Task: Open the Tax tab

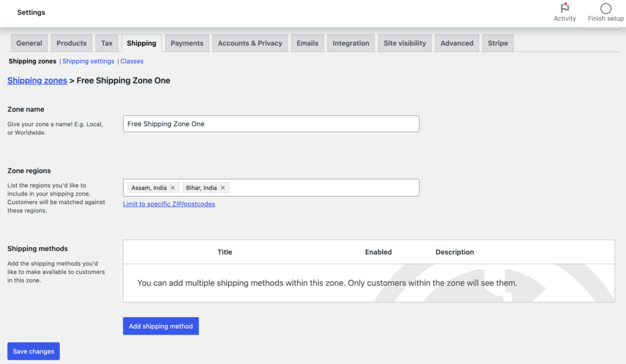Action: 106,43
